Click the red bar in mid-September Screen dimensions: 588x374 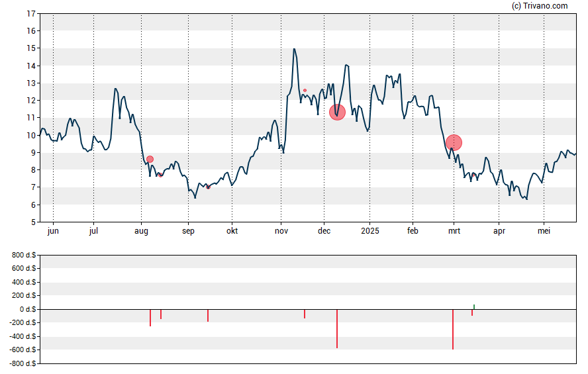coord(208,316)
